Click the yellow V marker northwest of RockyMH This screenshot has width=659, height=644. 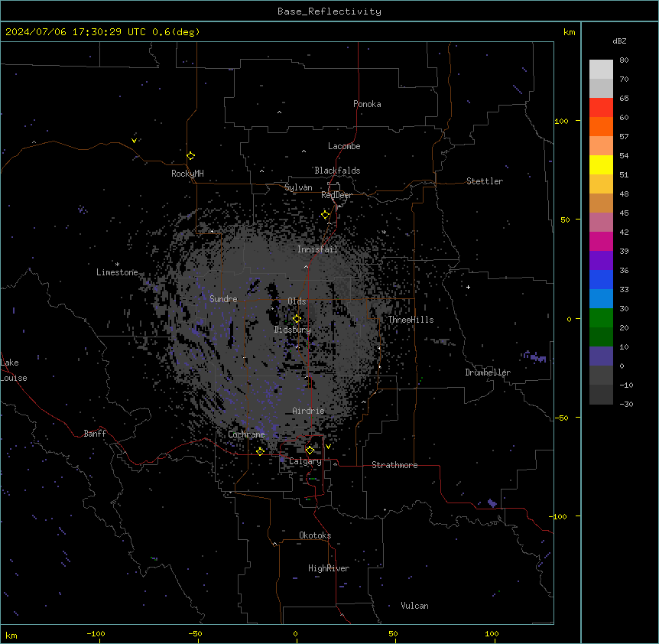click(x=134, y=141)
